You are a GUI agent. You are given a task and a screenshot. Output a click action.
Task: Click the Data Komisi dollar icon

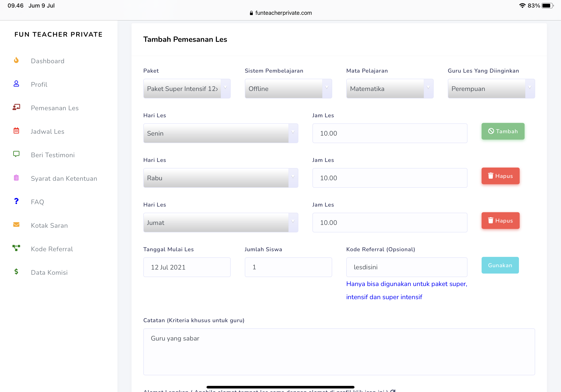pyautogui.click(x=16, y=271)
